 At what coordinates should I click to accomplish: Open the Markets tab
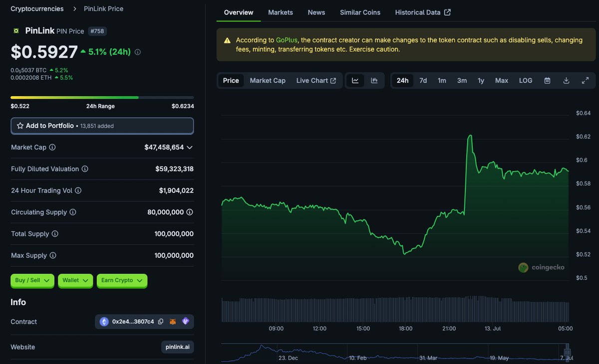click(x=281, y=12)
